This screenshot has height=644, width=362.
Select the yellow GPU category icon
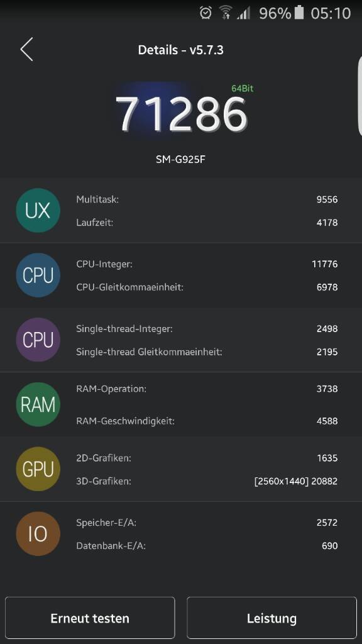[x=38, y=469]
